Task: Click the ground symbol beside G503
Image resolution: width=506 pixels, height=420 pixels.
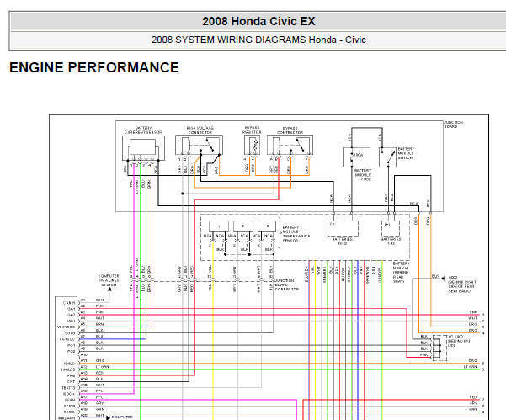Action: [x=444, y=278]
